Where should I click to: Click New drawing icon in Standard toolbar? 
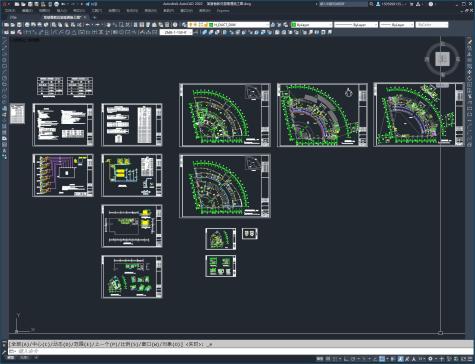tap(7, 25)
